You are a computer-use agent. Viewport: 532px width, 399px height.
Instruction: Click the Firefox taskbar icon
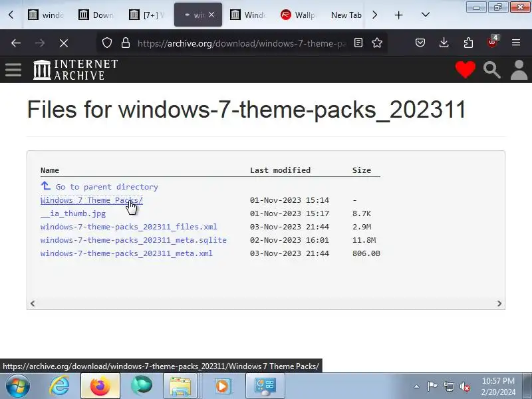point(100,386)
